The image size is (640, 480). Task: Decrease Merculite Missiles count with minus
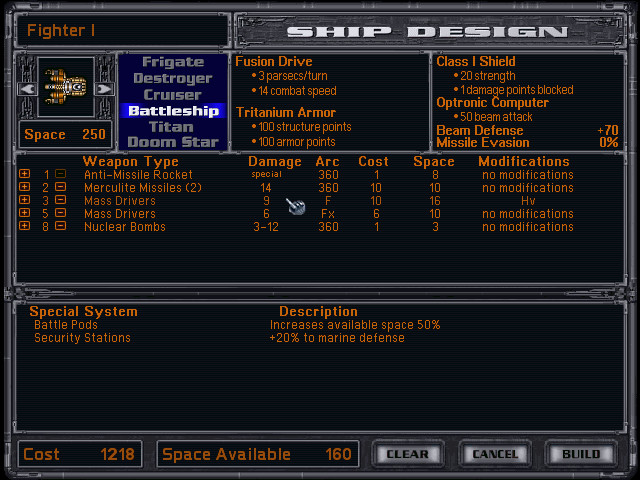click(x=61, y=188)
